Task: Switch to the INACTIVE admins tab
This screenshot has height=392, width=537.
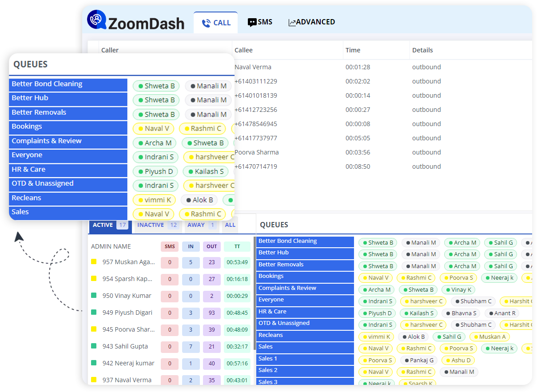Action: [157, 225]
